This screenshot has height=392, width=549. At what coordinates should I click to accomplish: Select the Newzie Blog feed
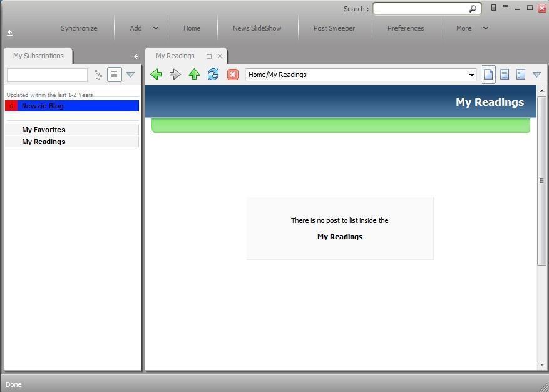43,106
